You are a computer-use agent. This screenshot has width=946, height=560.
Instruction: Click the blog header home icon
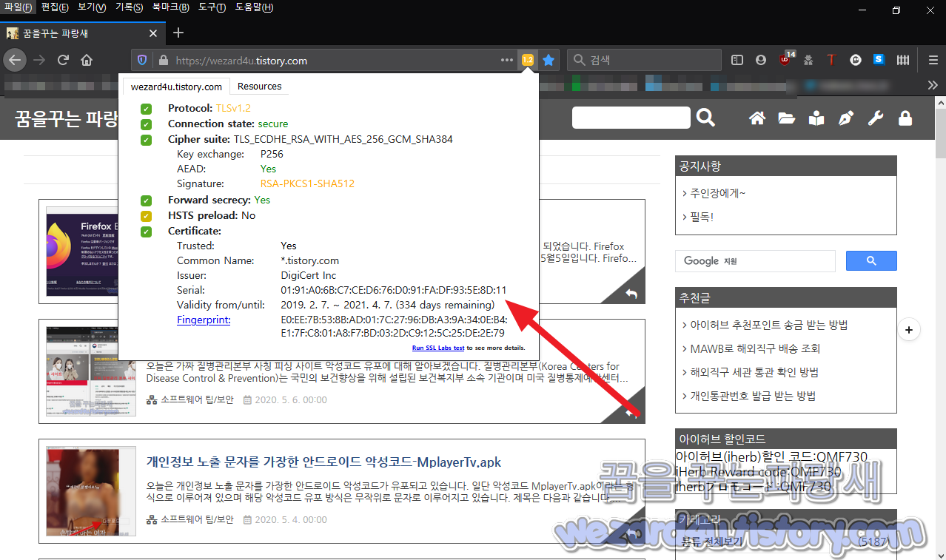pyautogui.click(x=757, y=118)
